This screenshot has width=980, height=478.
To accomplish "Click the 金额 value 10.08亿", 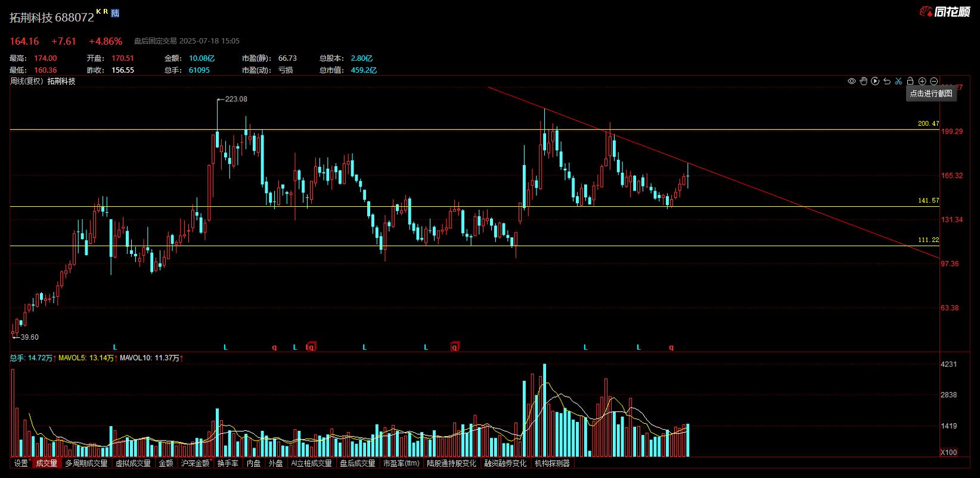I will [x=202, y=58].
